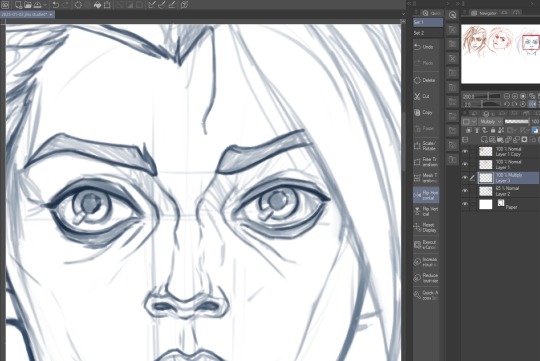Click the Navigator thumbnail preview

(x=500, y=54)
